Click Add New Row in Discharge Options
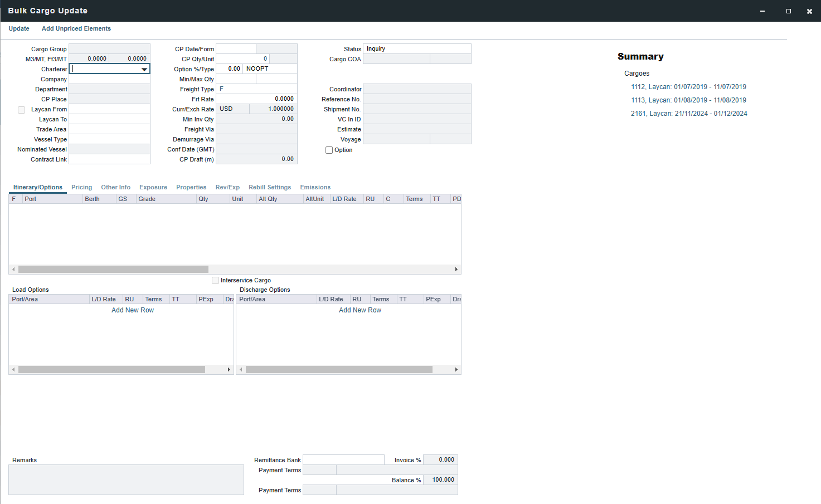 tap(360, 310)
